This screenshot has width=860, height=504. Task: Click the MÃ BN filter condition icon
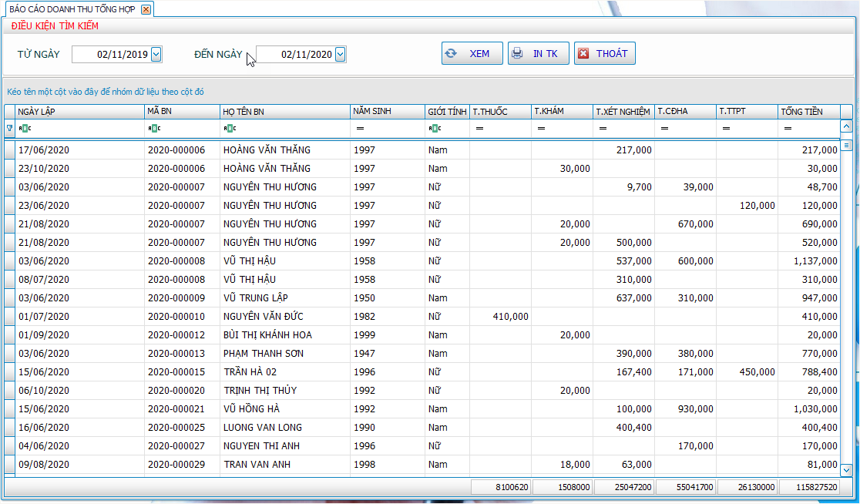pos(154,129)
